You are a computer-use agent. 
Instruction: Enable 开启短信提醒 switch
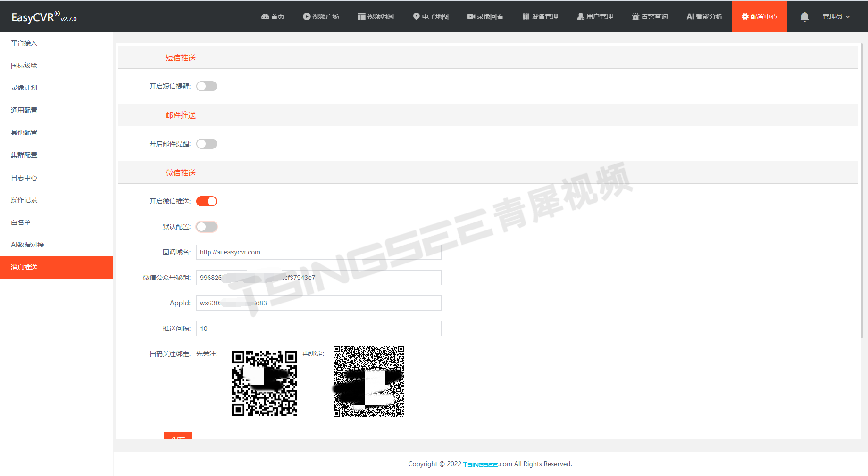pos(207,86)
